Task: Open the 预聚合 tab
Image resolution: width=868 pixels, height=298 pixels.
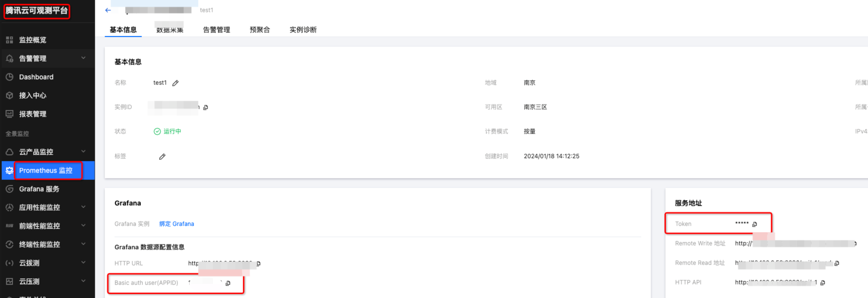Action: (259, 30)
